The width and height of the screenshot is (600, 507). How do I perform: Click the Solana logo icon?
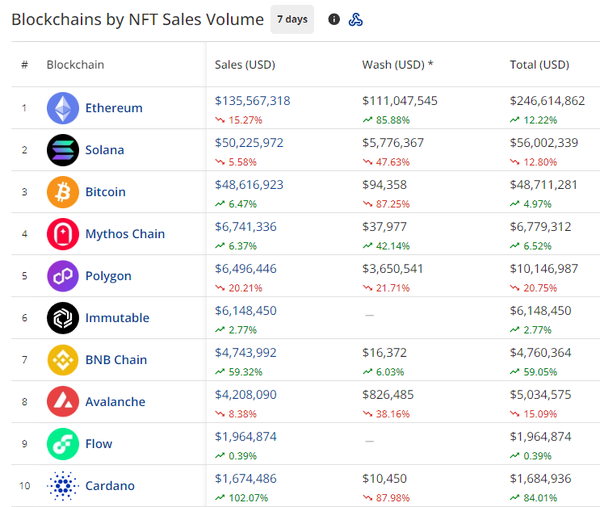(x=63, y=150)
